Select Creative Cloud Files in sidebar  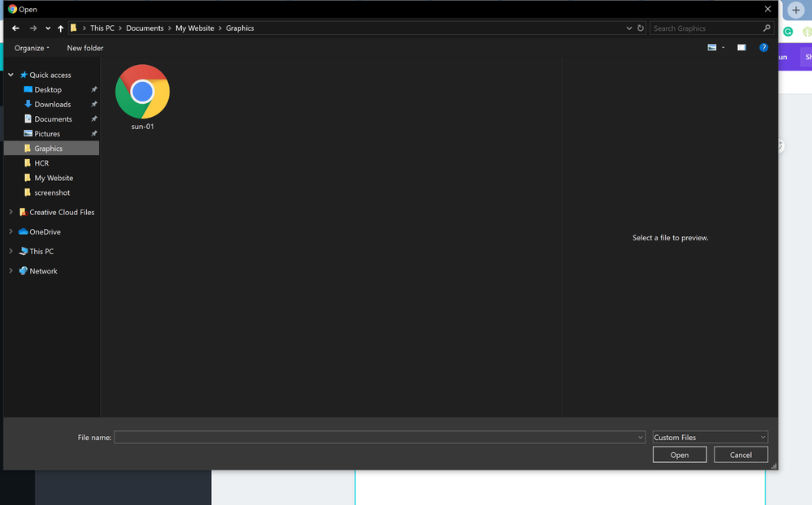pyautogui.click(x=62, y=212)
